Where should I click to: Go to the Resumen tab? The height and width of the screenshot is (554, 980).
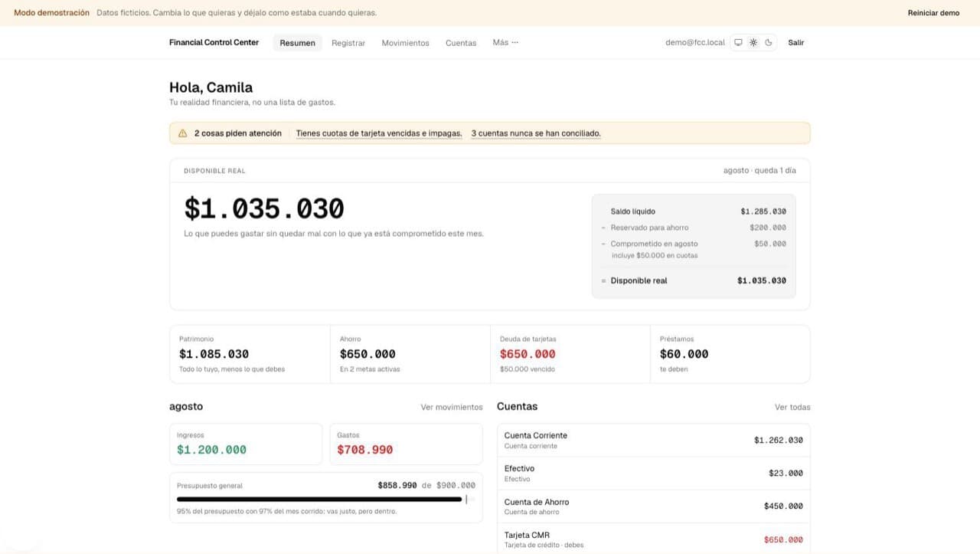[x=298, y=43]
